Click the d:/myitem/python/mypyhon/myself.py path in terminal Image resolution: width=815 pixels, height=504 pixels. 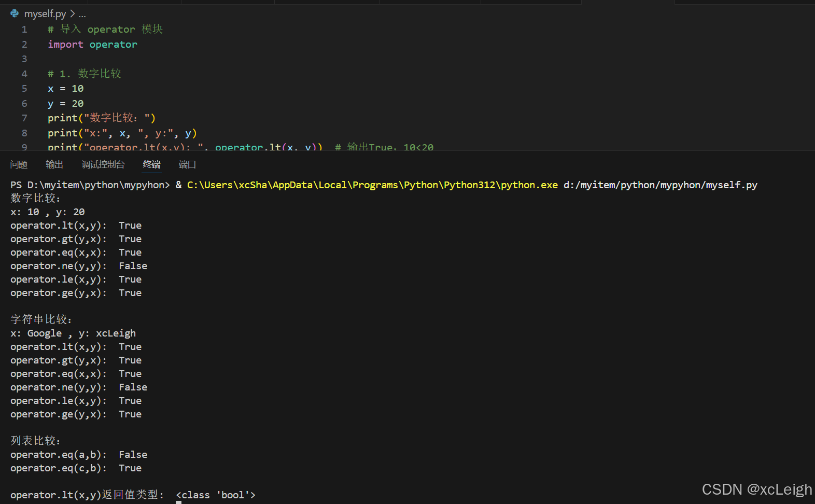point(661,185)
